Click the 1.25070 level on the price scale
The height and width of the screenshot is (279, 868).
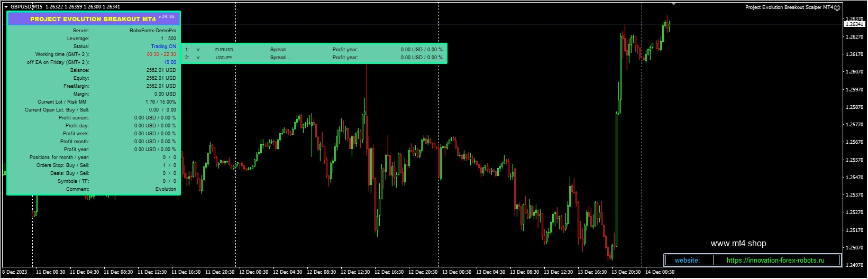pyautogui.click(x=855, y=247)
